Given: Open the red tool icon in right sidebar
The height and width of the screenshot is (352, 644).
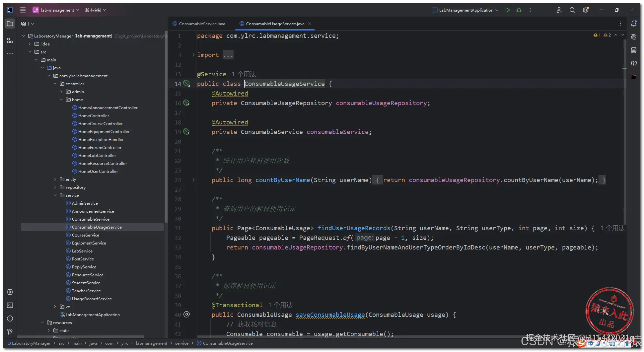Looking at the screenshot, I should pyautogui.click(x=634, y=77).
